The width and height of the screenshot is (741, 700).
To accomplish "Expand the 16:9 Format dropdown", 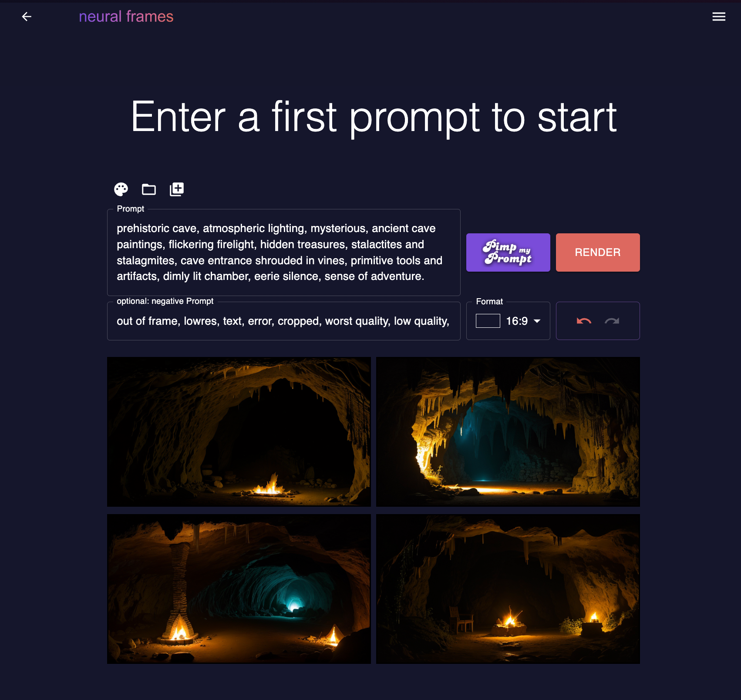I will 508,321.
